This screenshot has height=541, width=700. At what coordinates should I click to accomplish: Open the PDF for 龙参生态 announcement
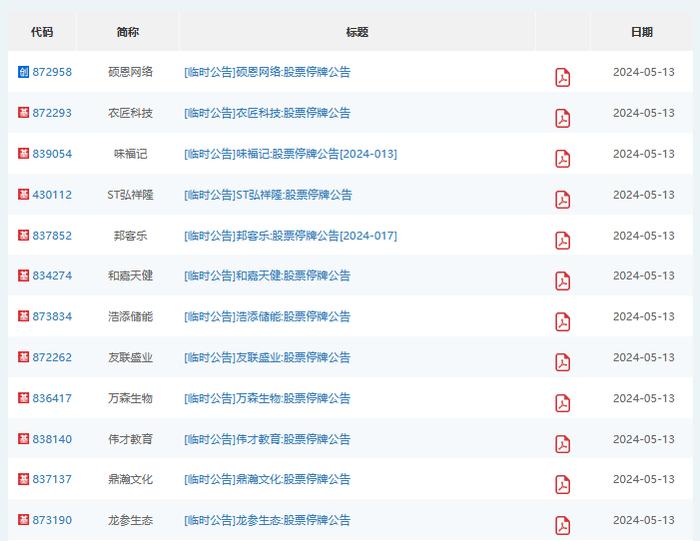tap(562, 525)
